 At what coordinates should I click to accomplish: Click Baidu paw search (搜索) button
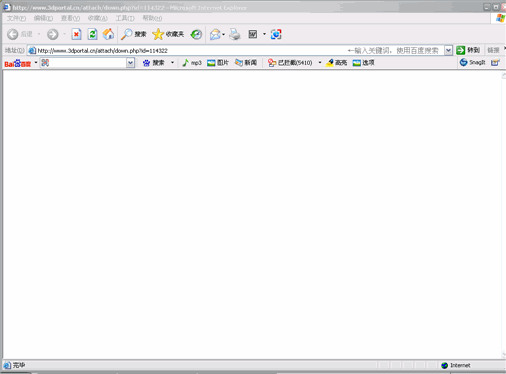[154, 63]
